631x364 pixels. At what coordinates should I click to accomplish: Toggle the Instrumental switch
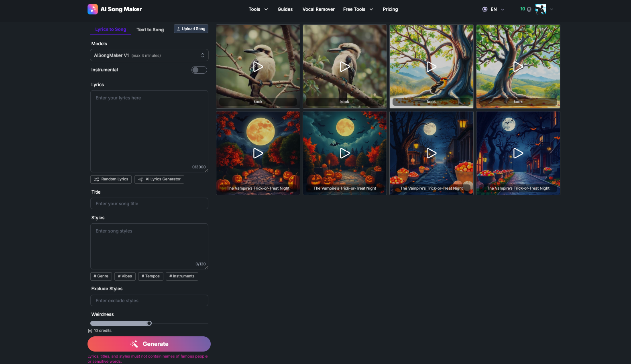click(x=199, y=70)
